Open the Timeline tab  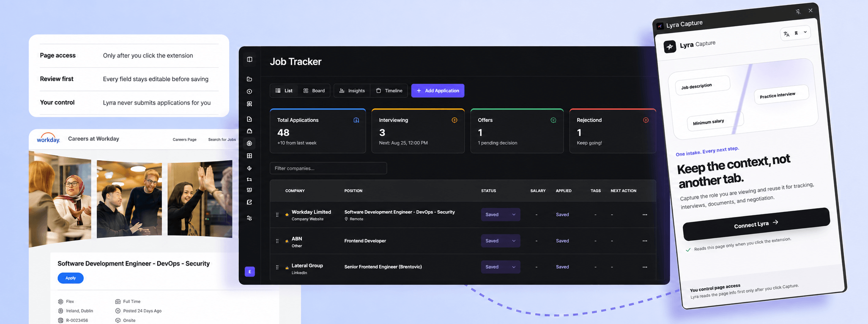pos(389,91)
